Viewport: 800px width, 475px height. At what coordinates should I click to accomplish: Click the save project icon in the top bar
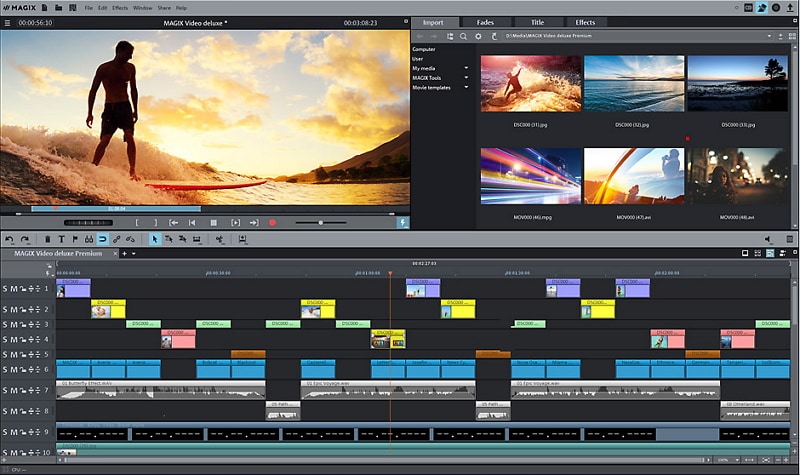73,8
